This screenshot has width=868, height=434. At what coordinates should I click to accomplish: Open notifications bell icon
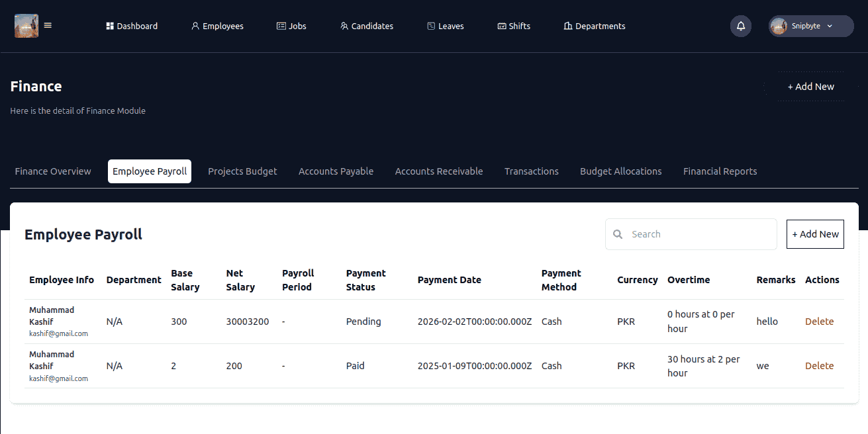(741, 26)
